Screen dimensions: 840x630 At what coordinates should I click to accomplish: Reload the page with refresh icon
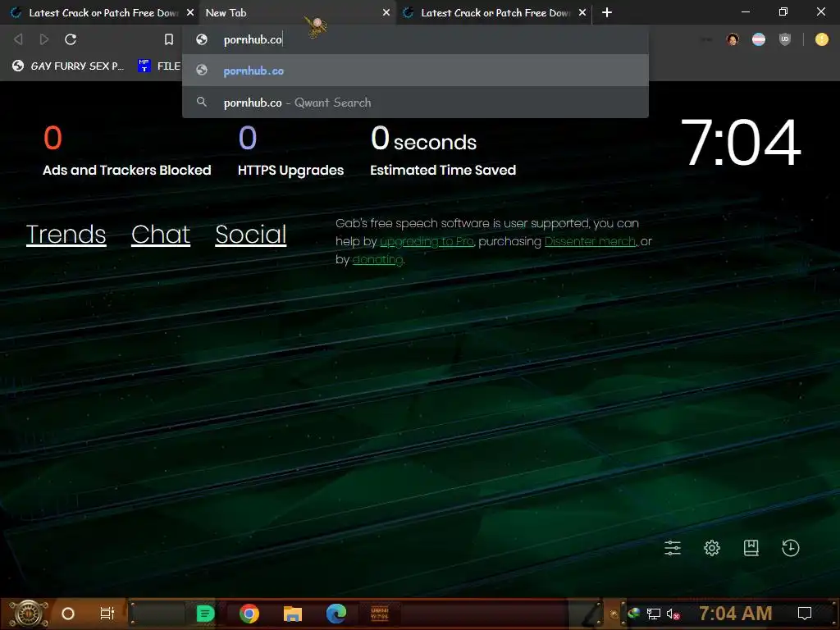71,39
